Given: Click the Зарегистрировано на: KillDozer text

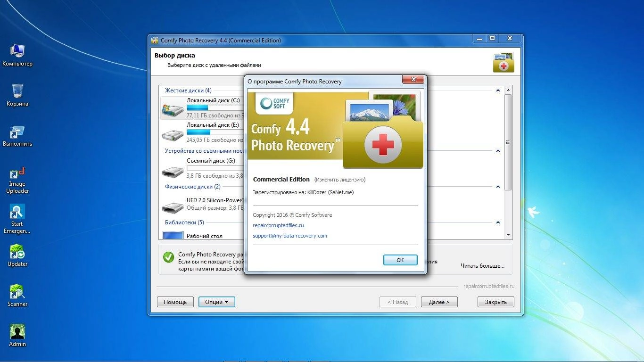Looking at the screenshot, I should (x=303, y=192).
